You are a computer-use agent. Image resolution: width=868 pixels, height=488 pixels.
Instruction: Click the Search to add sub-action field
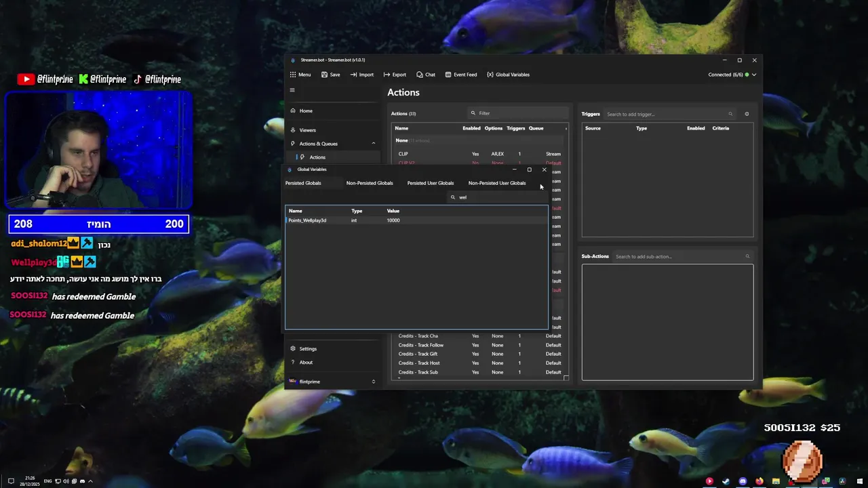[x=683, y=256]
